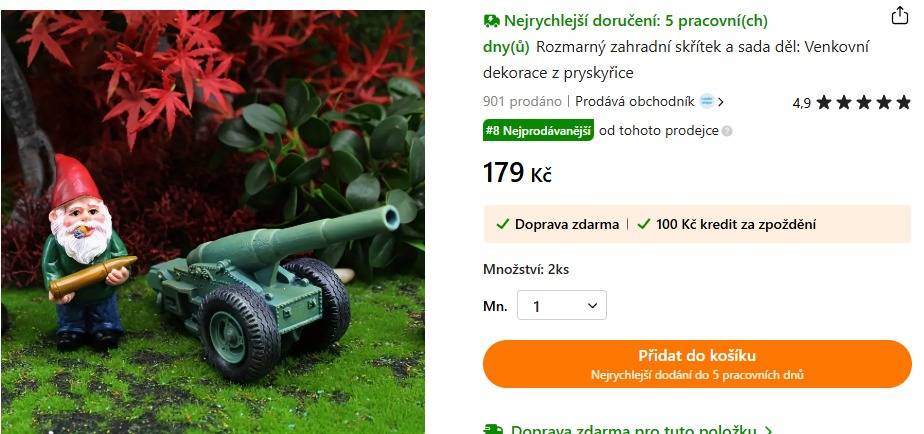Click the question mark info icon

point(727,131)
